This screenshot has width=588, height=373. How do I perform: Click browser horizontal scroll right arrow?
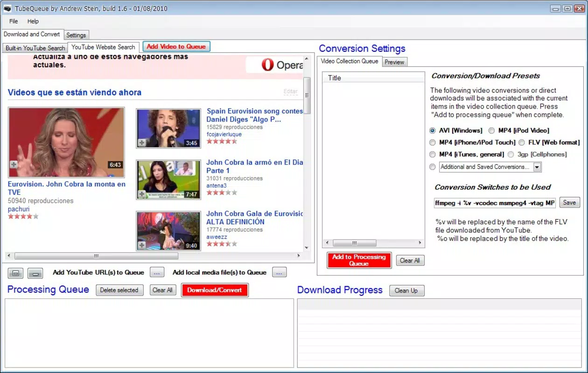(299, 256)
